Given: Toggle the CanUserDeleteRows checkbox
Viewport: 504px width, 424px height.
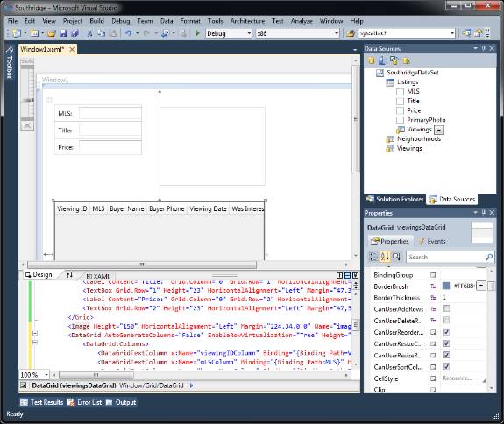Looking at the screenshot, I should 446,321.
